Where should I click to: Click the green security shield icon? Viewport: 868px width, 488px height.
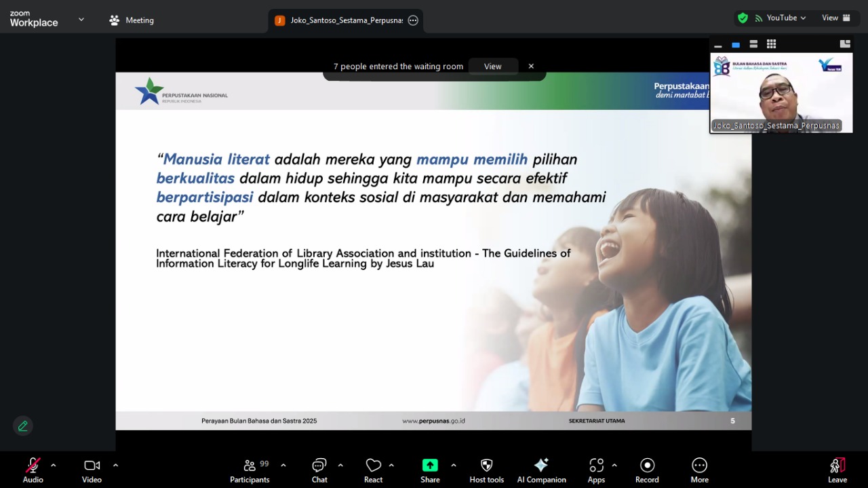743,18
